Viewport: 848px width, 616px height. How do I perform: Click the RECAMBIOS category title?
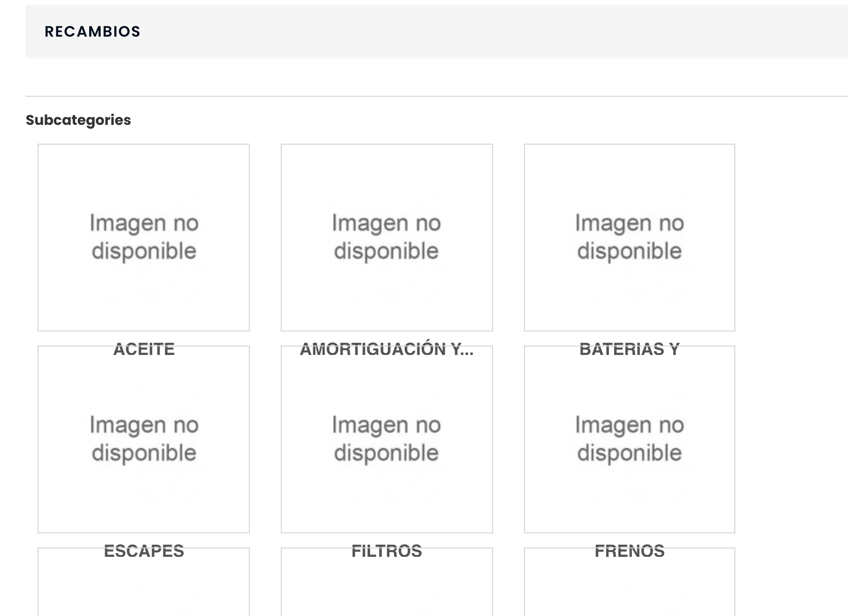93,31
